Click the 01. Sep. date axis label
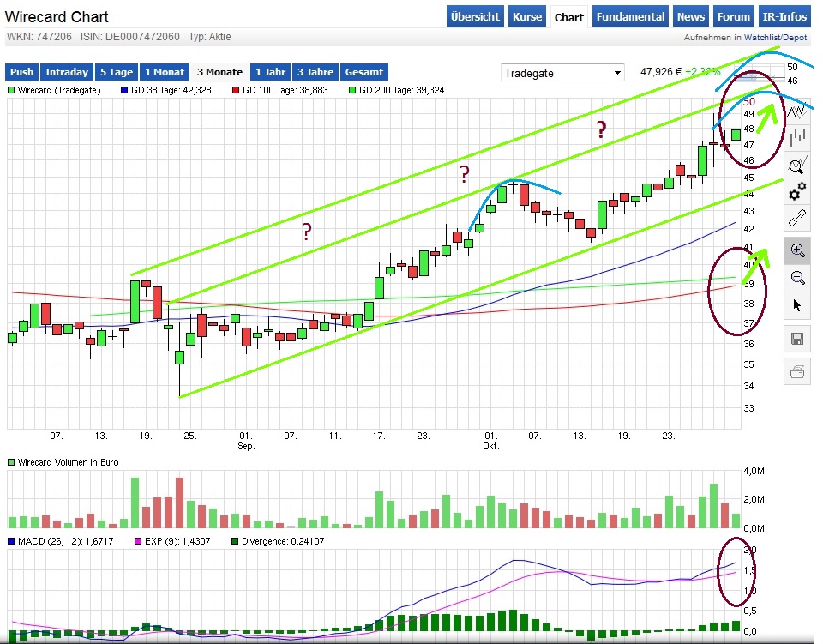 (x=246, y=441)
